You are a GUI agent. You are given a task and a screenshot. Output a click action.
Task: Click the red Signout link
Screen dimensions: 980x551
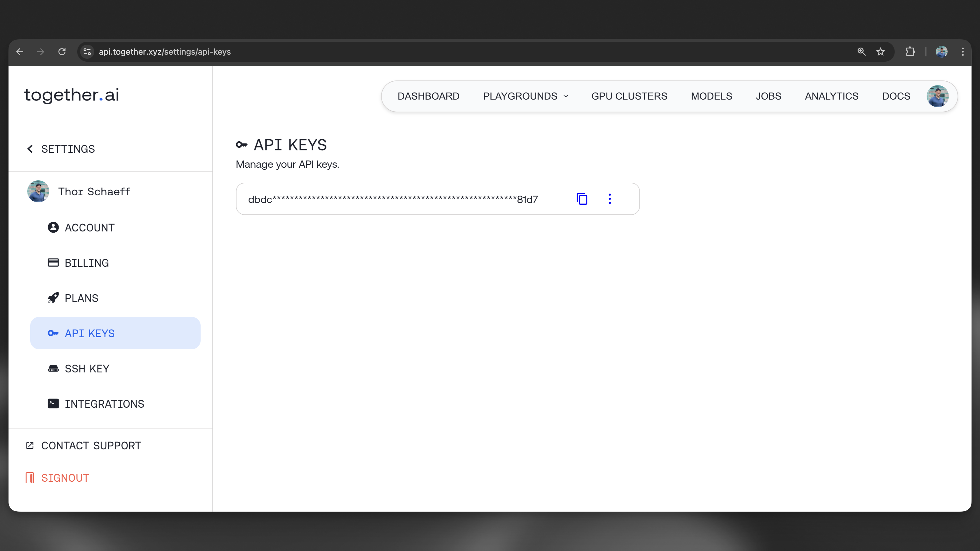pyautogui.click(x=65, y=478)
